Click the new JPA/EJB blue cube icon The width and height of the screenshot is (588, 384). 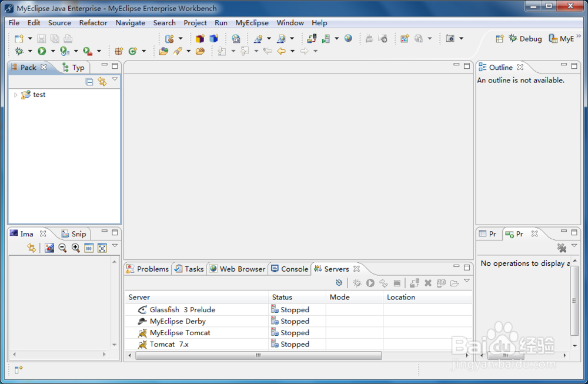214,38
